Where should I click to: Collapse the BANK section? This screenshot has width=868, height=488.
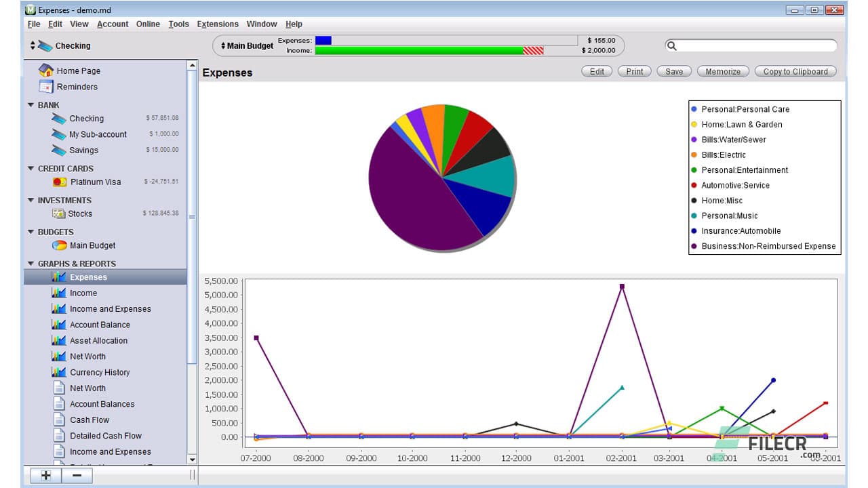[x=31, y=105]
